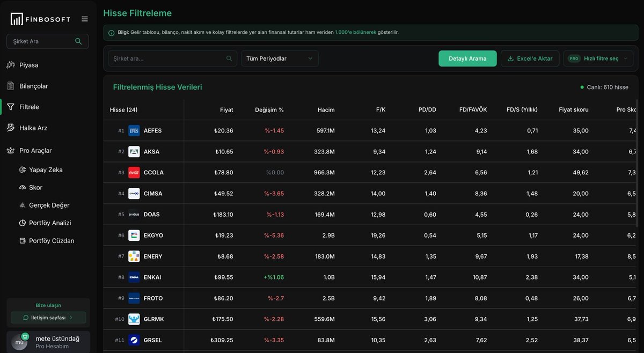Focus the sidebar Şirket Ara field
The image size is (644, 353).
pyautogui.click(x=48, y=41)
